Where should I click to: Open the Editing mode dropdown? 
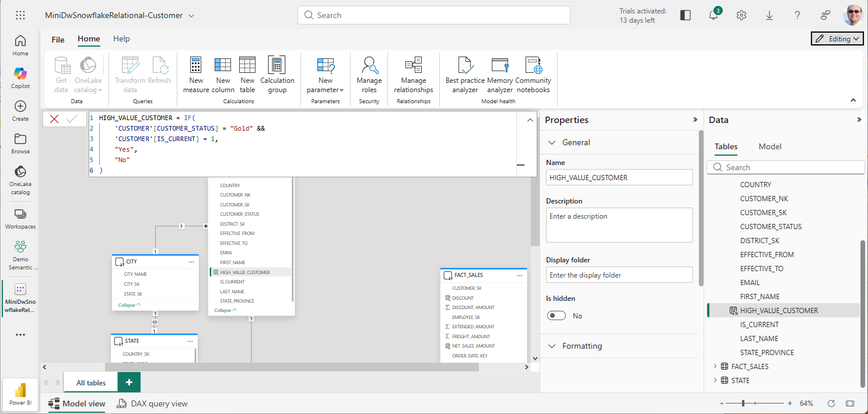pos(837,38)
